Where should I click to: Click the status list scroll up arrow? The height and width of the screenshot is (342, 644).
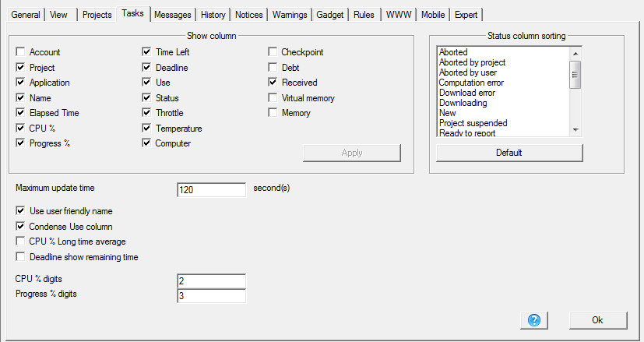575,54
